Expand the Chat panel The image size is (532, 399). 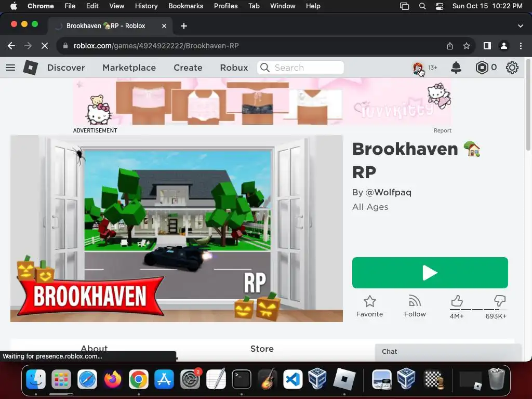[448, 352]
